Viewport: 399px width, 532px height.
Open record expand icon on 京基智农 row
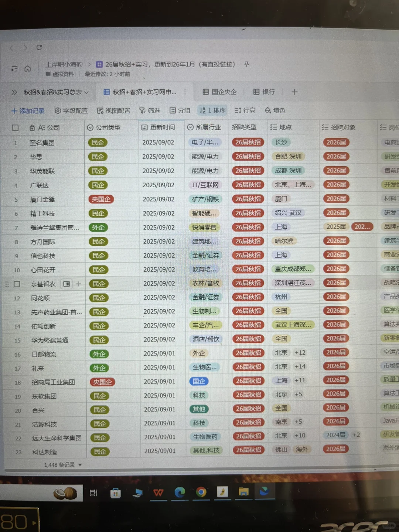[66, 284]
